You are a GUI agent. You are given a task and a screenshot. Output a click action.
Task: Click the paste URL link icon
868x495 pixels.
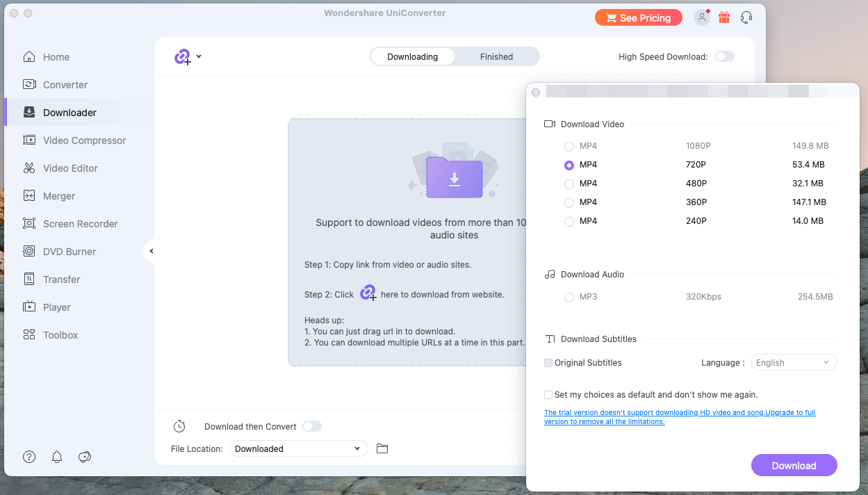[182, 57]
